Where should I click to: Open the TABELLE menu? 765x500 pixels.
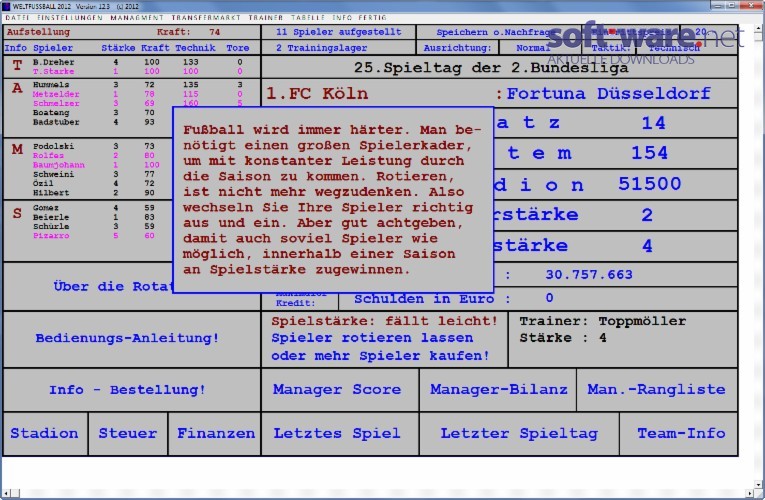[308, 18]
